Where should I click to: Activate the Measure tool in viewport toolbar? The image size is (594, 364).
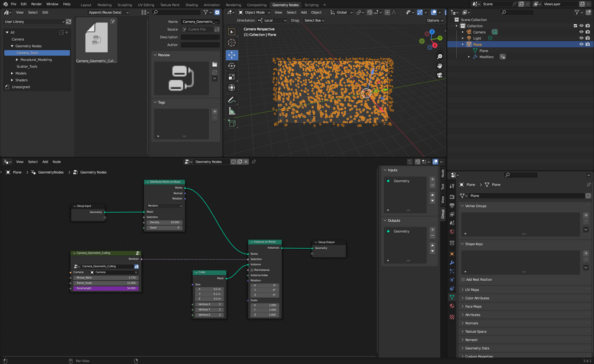click(231, 111)
